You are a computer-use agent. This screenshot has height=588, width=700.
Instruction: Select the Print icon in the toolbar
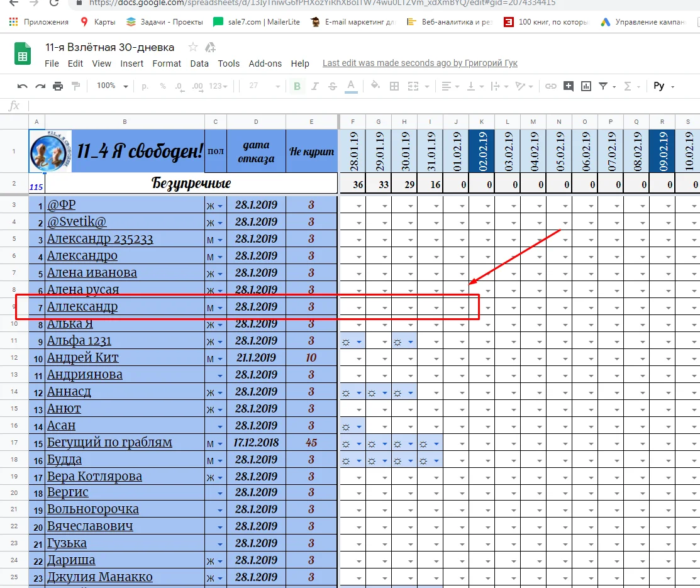coord(57,86)
